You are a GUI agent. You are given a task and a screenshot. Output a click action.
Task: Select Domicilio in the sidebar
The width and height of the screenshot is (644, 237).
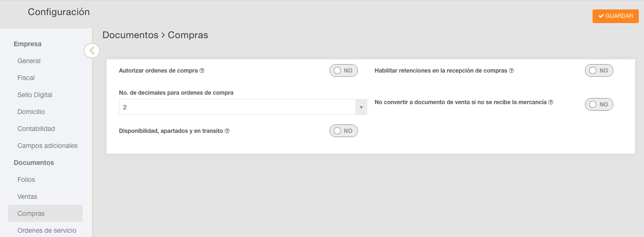tap(31, 112)
